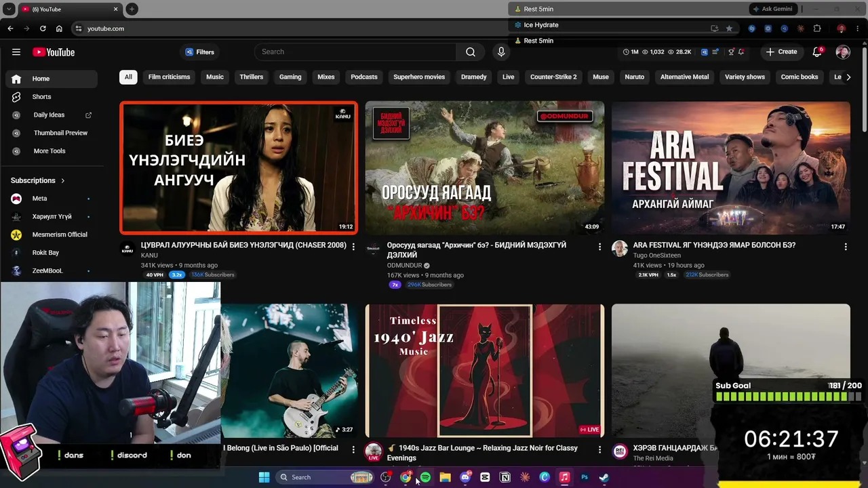Screen dimensions: 868x488
Task: Select the Gaming chip
Action: pyautogui.click(x=290, y=77)
